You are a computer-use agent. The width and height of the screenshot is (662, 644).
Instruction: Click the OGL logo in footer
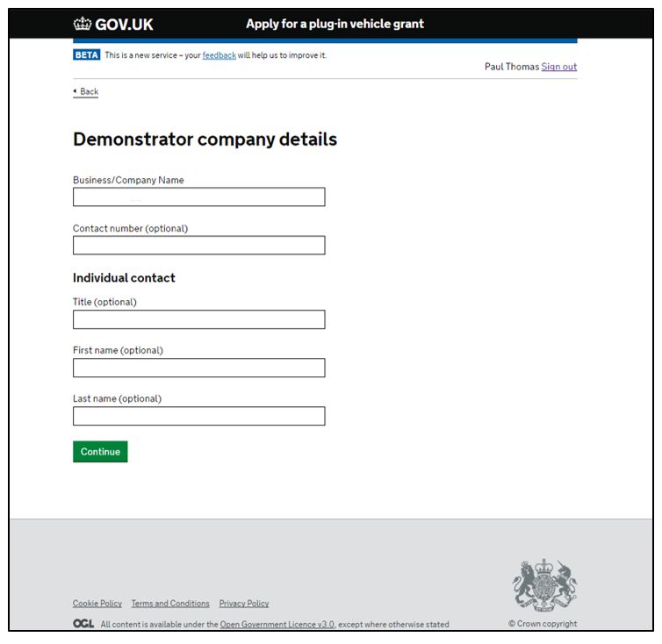83,623
